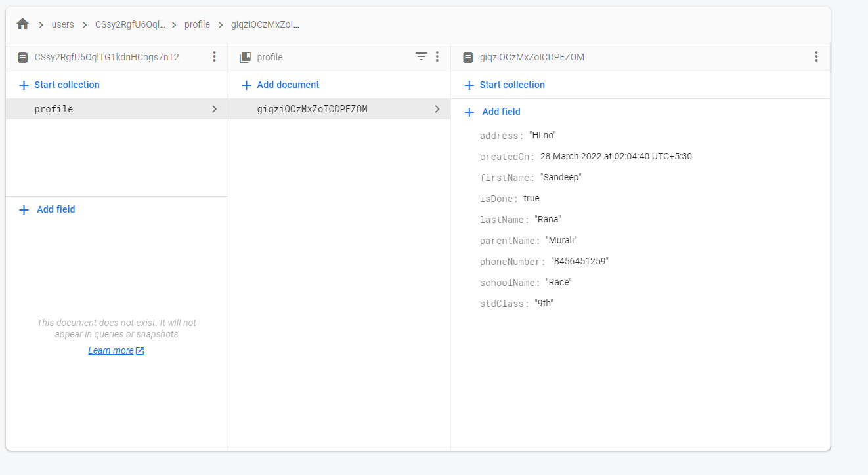Screen dimensions: 868x475
Task: Expand chevron on profile collection row
Action: click(214, 109)
